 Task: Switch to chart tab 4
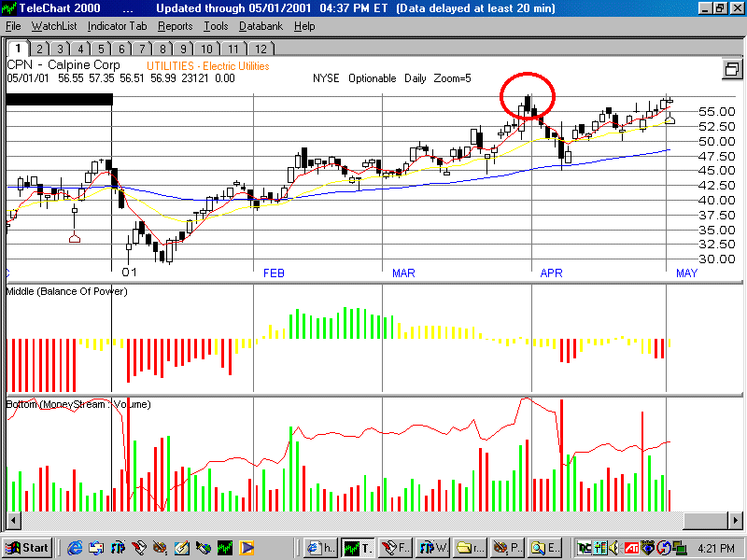pos(81,49)
